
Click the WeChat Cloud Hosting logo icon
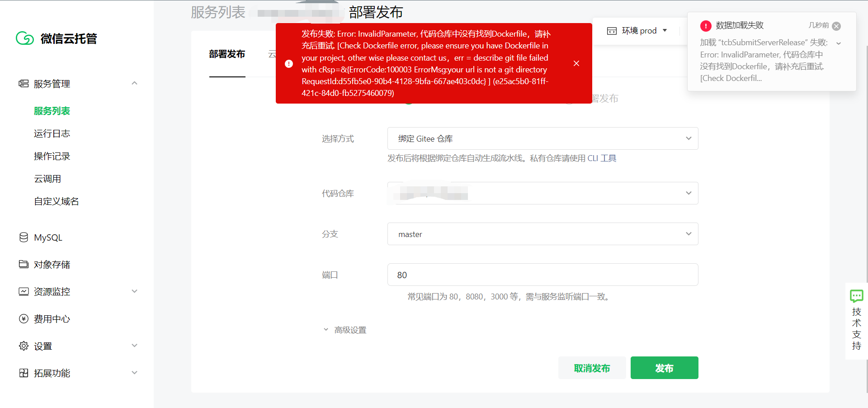click(x=25, y=38)
